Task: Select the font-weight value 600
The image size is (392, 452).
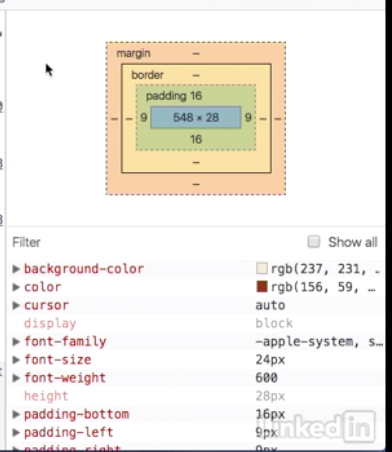Action: click(266, 378)
